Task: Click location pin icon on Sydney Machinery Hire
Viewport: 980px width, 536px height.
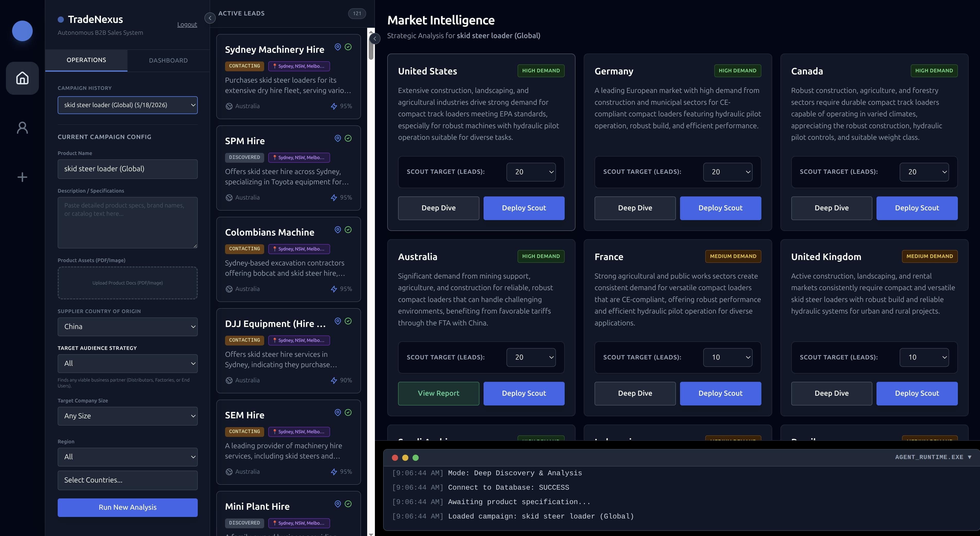Action: [338, 47]
